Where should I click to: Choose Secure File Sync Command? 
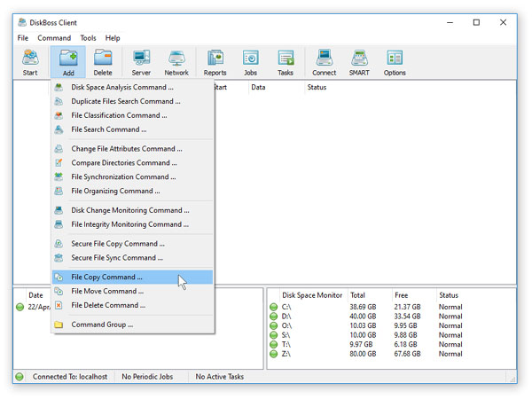pos(133,258)
